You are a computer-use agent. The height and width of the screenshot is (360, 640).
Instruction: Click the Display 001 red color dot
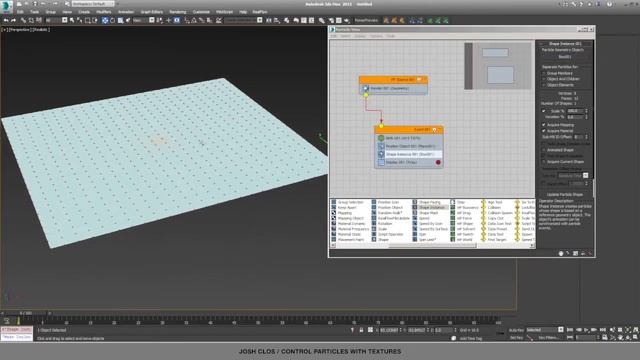point(438,162)
